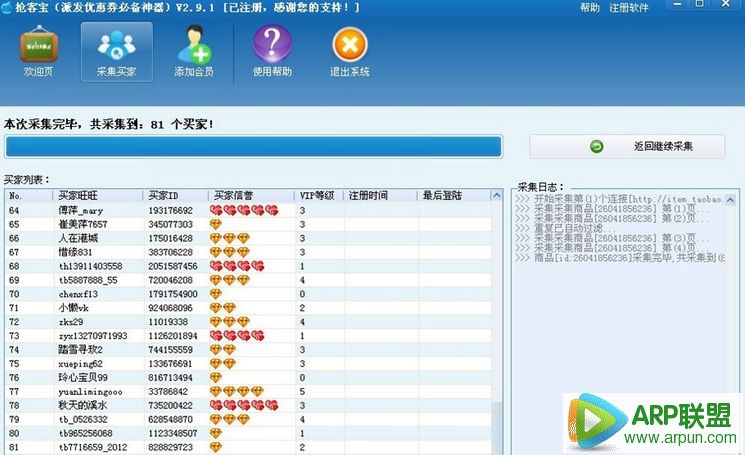Viewport: 745px width, 455px height.
Task: Click VIP level 5 for yuanlimingooo
Action: tap(302, 392)
